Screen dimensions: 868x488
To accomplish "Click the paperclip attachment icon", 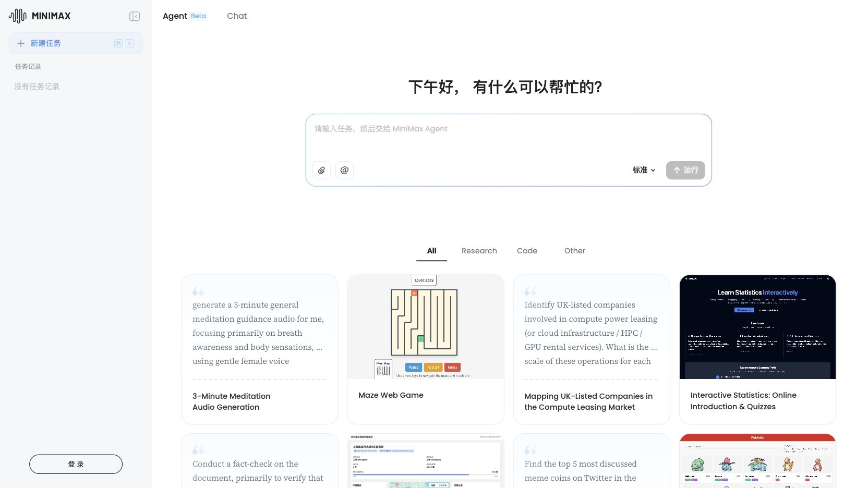I will coord(321,170).
